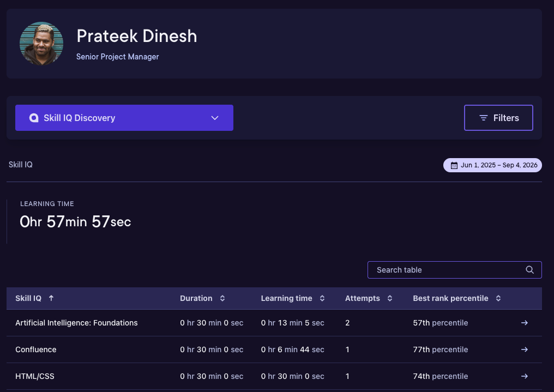This screenshot has width=554, height=392.
Task: Sort by Best rank percentile
Action: [498, 298]
